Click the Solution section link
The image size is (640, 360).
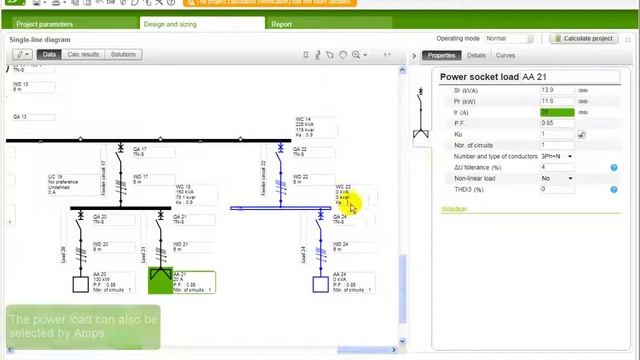(454, 209)
